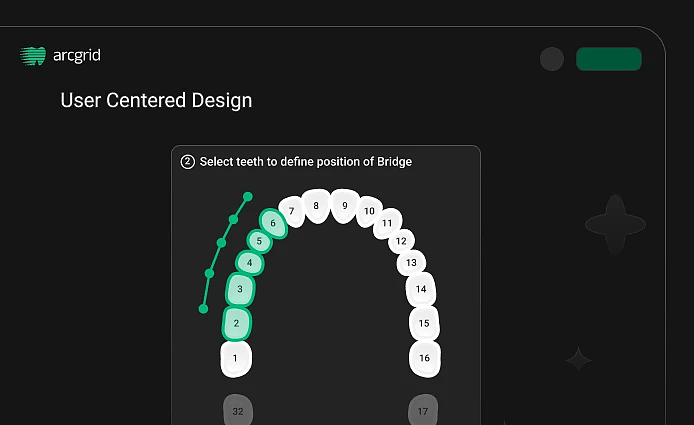Toggle selected tooth number 3
Image resolution: width=694 pixels, height=425 pixels.
240,290
